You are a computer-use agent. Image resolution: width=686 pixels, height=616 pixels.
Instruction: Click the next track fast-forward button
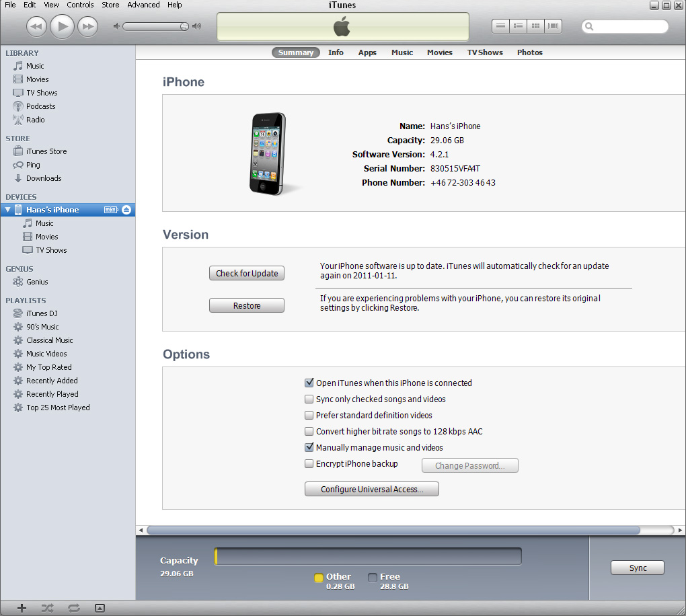click(88, 27)
